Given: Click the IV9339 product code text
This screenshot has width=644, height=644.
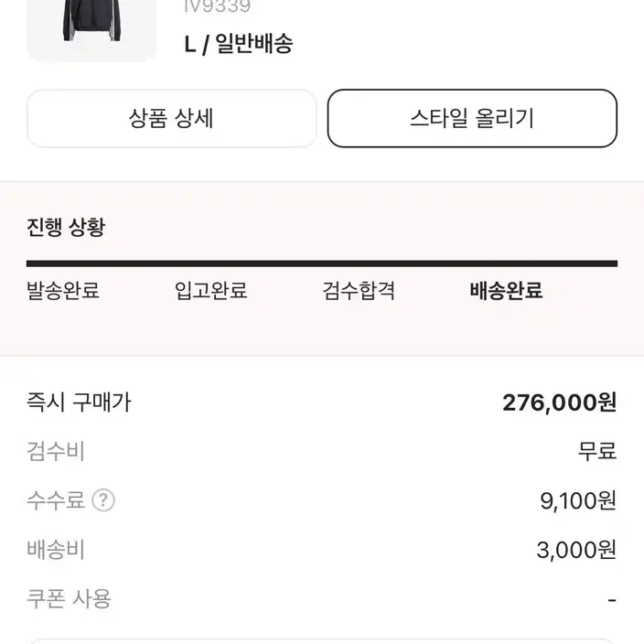Looking at the screenshot, I should 218,6.
